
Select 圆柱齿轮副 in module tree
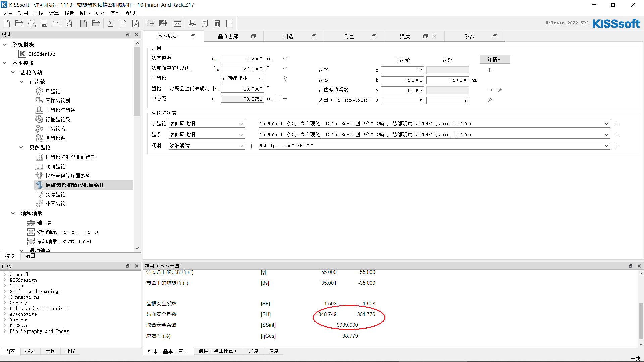(x=58, y=101)
